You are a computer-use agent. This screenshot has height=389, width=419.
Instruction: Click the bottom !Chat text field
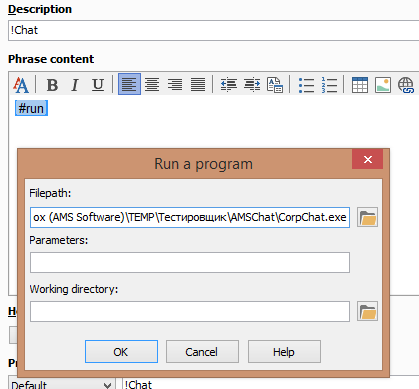[x=271, y=384]
